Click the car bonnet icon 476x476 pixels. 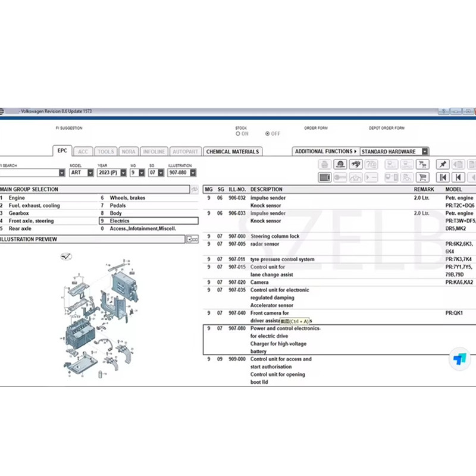[356, 177]
